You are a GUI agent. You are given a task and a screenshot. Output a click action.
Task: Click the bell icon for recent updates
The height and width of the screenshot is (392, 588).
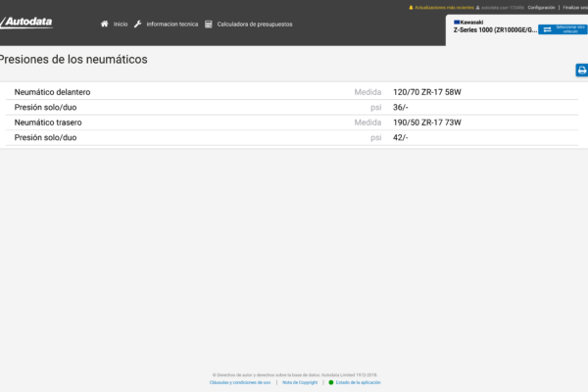[x=411, y=7]
